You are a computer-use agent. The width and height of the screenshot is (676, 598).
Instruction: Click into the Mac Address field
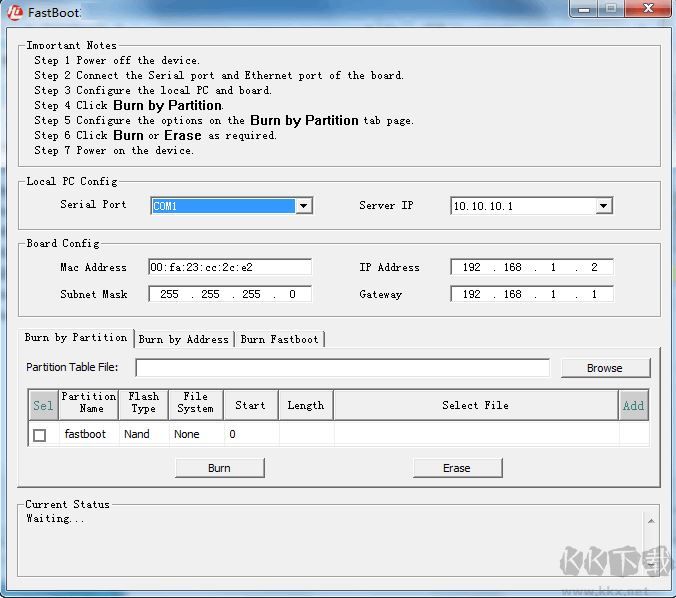[229, 268]
